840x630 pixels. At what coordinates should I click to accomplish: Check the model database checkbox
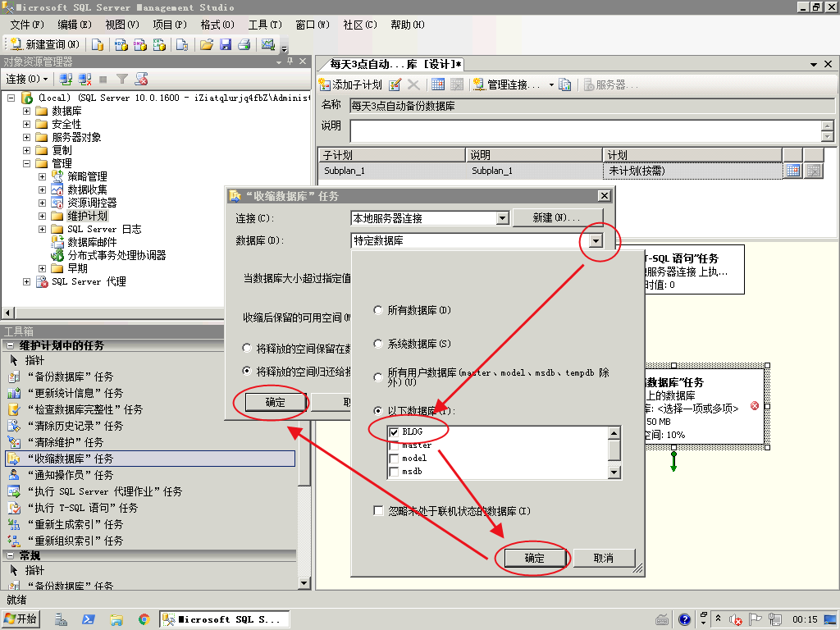[395, 459]
